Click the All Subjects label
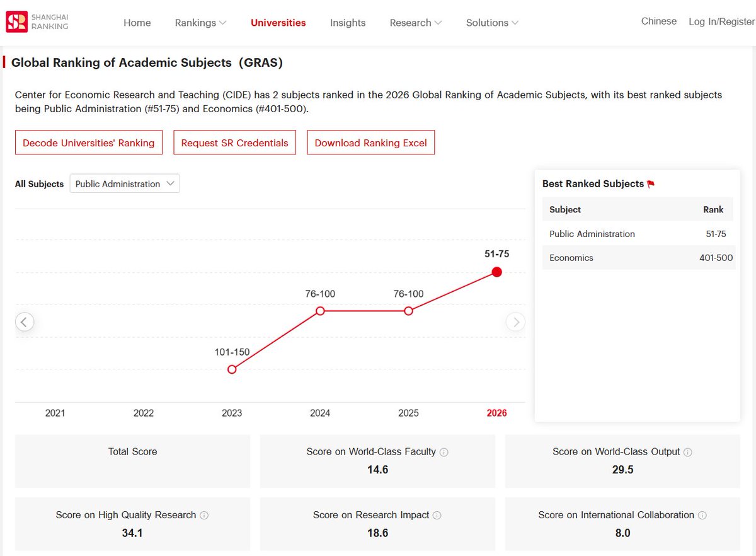 coord(40,184)
